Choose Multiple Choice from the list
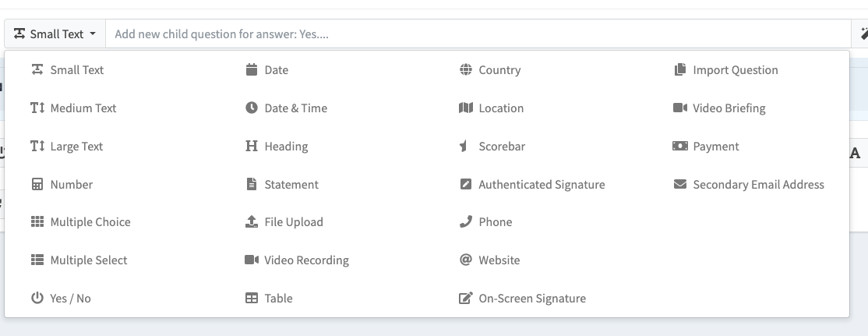Screen dimensions: 868x336 click(90, 222)
